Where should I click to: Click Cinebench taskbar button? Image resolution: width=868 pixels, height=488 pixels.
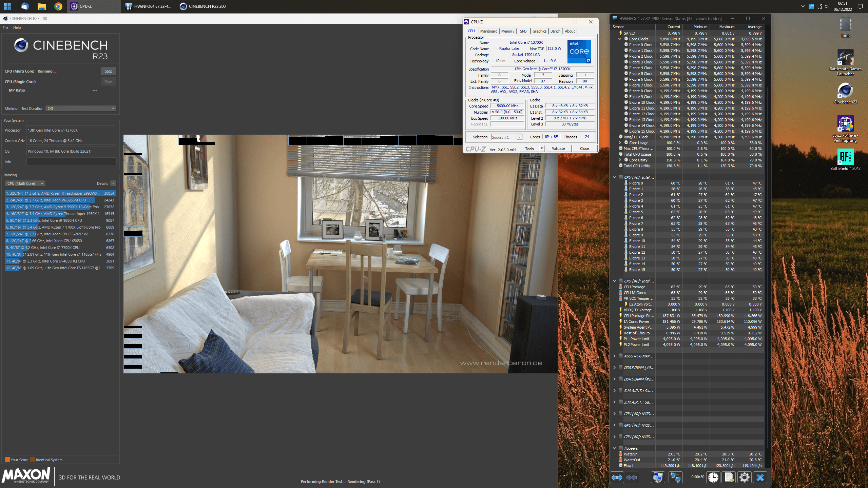[203, 6]
